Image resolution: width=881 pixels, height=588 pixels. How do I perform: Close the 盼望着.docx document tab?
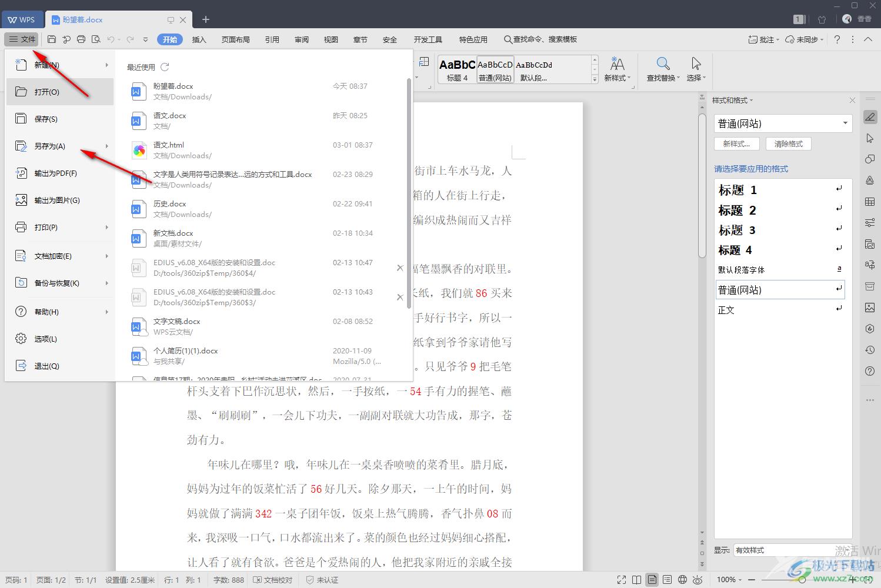click(183, 19)
